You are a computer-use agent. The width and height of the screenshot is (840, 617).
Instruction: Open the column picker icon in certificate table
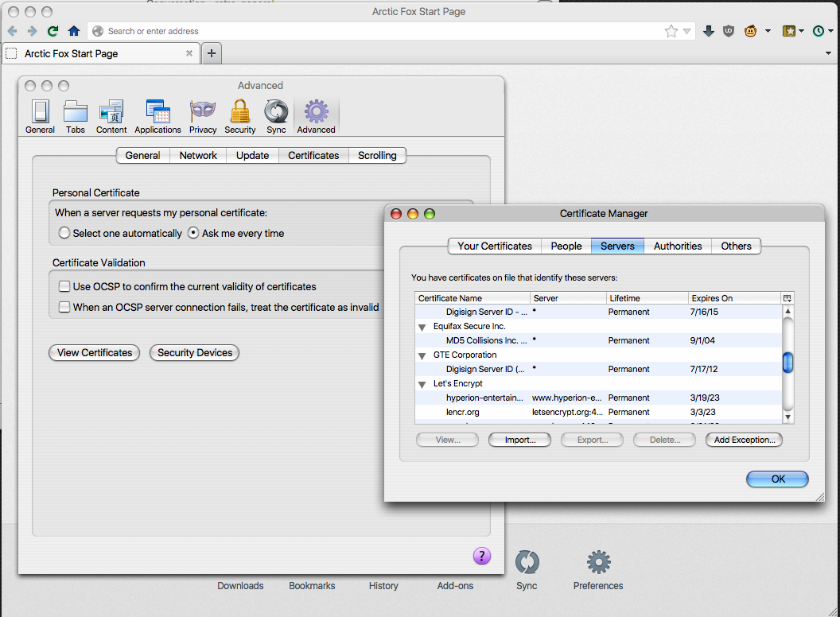(x=787, y=298)
